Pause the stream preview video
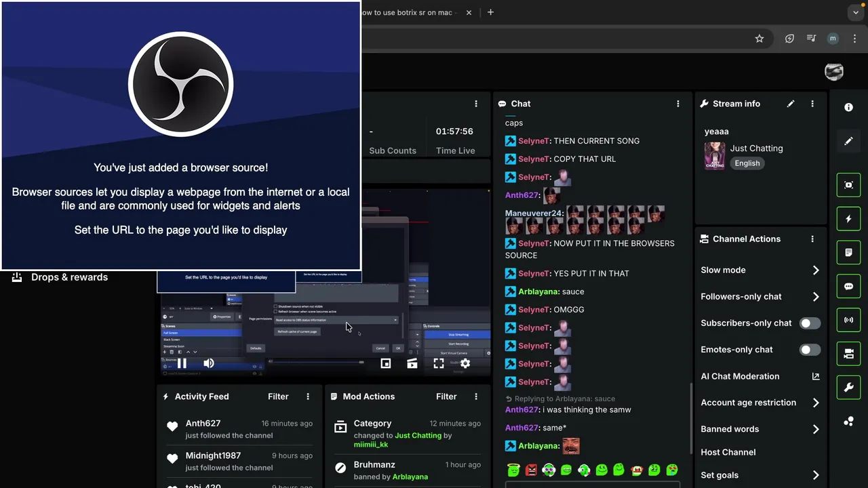The image size is (868, 488). tap(182, 363)
